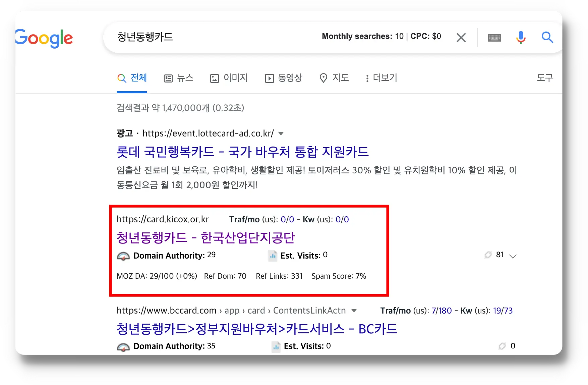Click the blue magnifier search button
This screenshot has height=385, width=588.
(x=547, y=37)
